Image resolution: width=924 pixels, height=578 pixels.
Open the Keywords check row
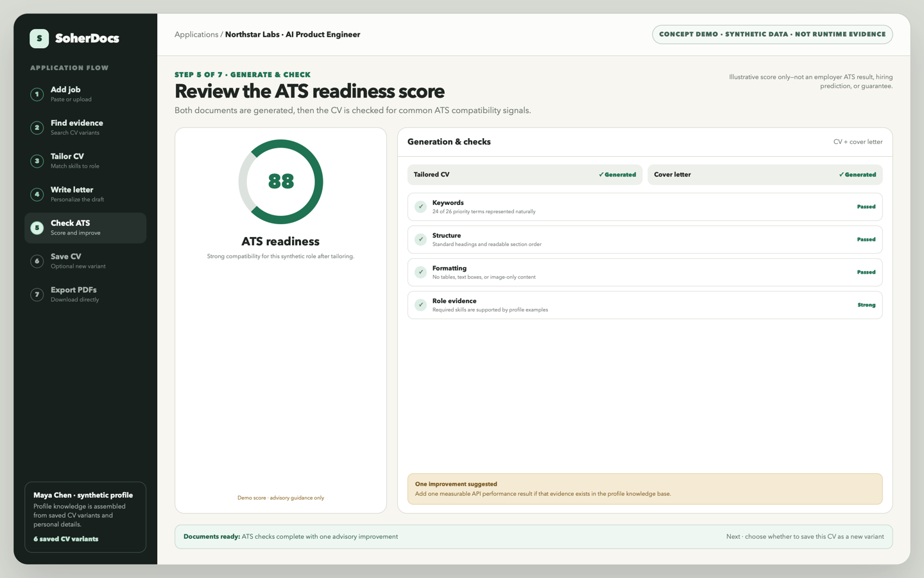point(645,207)
